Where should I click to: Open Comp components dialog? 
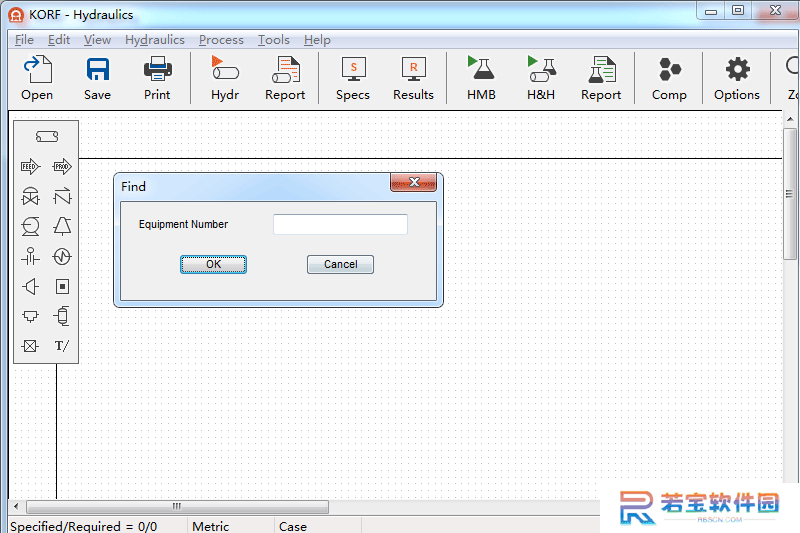(x=669, y=78)
